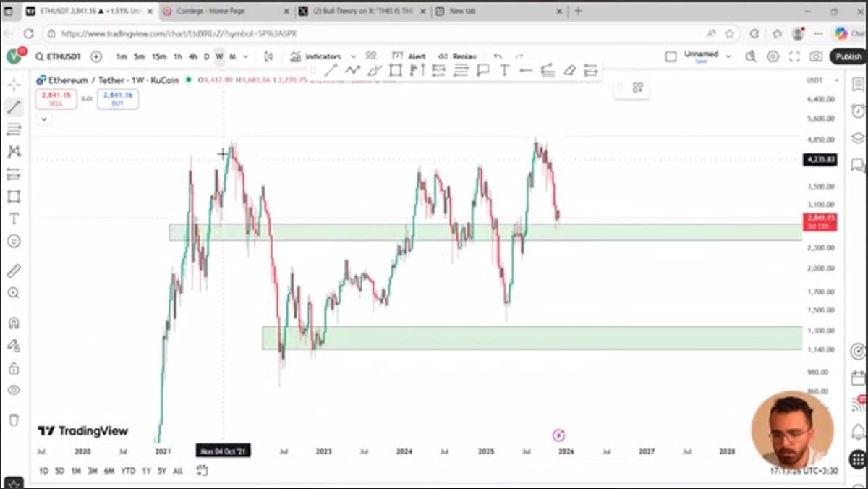Set date range to 5Y
This screenshot has height=489, width=868.
(162, 471)
